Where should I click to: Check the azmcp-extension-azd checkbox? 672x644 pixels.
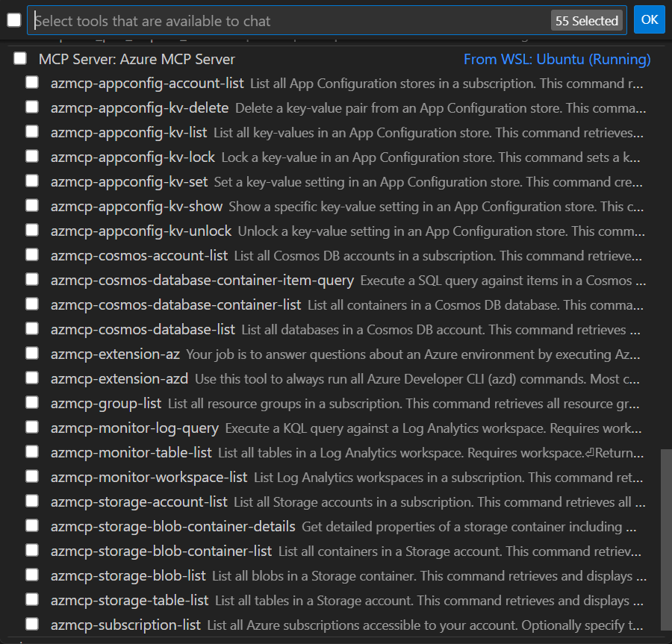(32, 378)
